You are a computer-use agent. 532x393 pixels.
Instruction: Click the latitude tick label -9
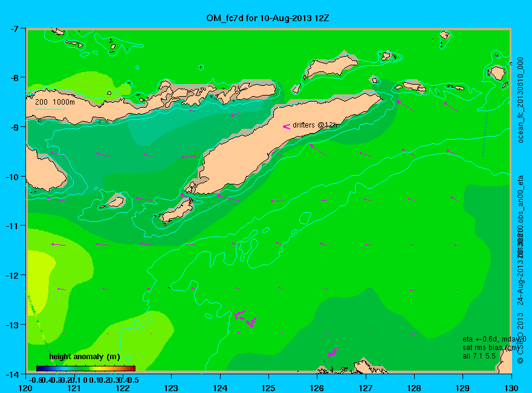click(x=14, y=127)
